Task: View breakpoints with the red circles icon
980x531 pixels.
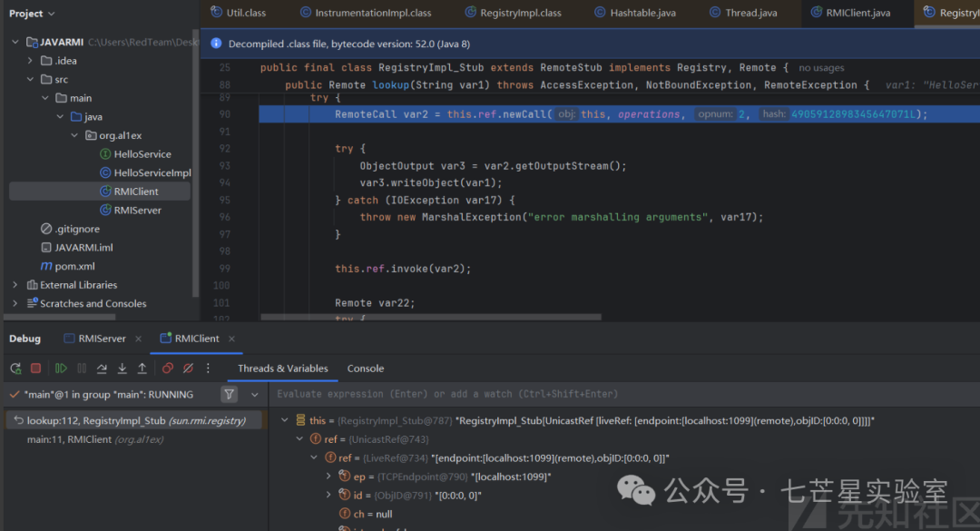Action: (168, 369)
